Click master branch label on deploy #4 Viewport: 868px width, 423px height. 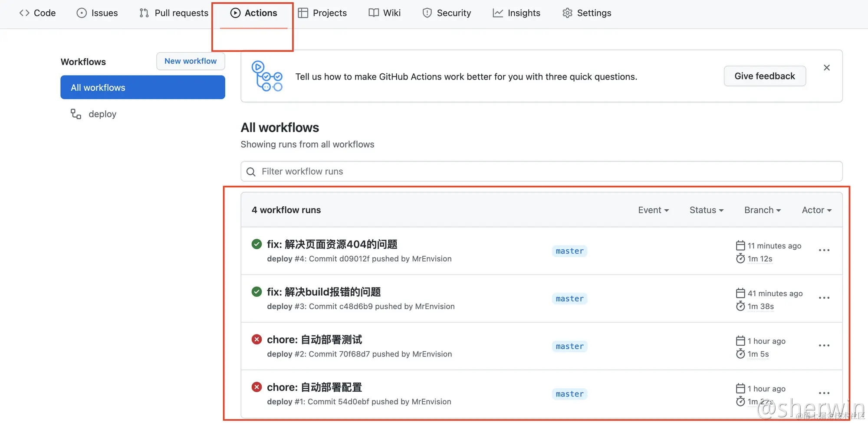pyautogui.click(x=570, y=251)
